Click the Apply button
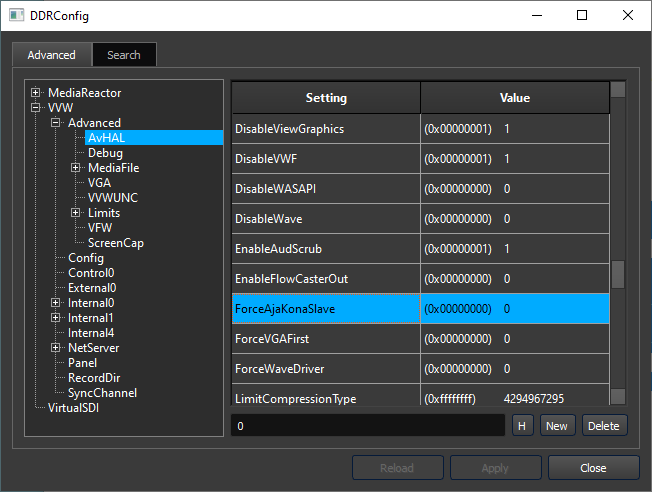Screen dimensions: 652x492 coord(495,468)
